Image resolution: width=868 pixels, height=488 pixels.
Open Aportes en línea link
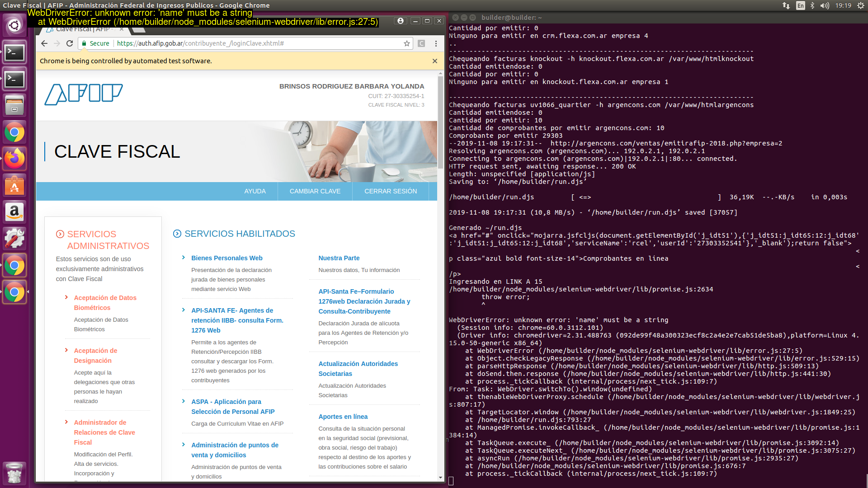coord(343,417)
